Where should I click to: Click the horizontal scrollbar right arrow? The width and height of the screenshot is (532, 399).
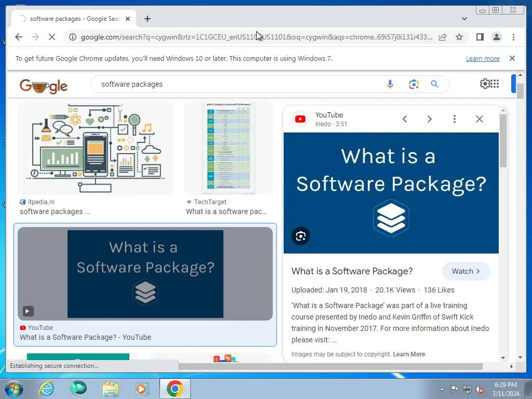click(512, 366)
